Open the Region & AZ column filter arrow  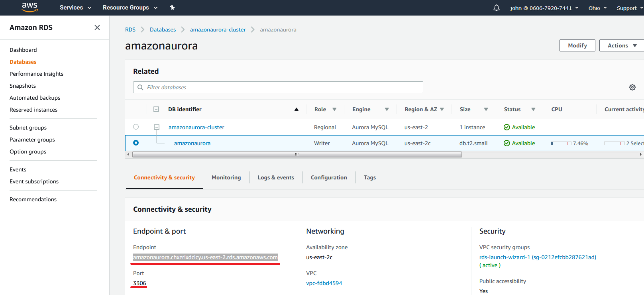tap(442, 109)
